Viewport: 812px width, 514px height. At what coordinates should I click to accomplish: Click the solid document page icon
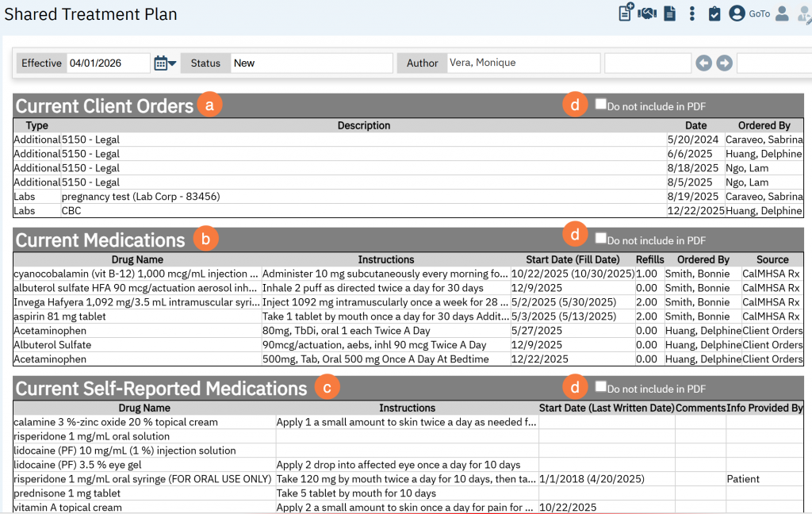click(669, 13)
